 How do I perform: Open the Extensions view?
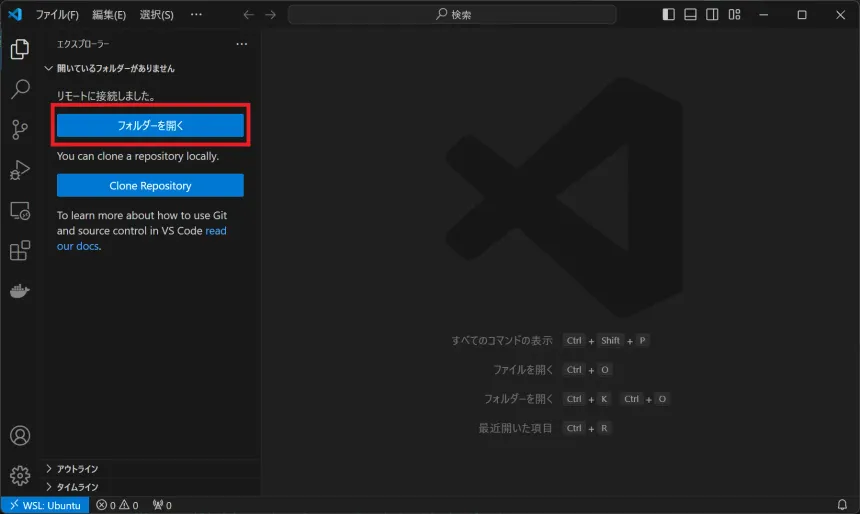tap(20, 251)
